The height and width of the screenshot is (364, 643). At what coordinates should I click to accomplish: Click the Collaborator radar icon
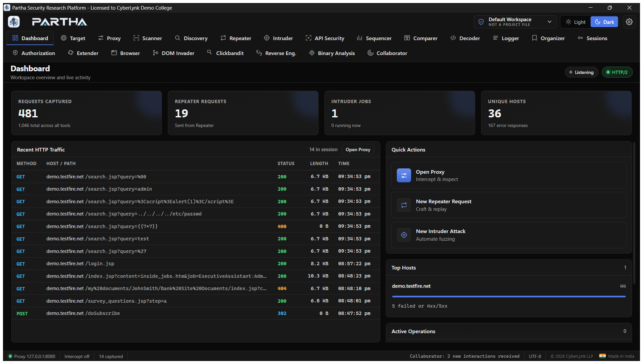click(x=371, y=53)
